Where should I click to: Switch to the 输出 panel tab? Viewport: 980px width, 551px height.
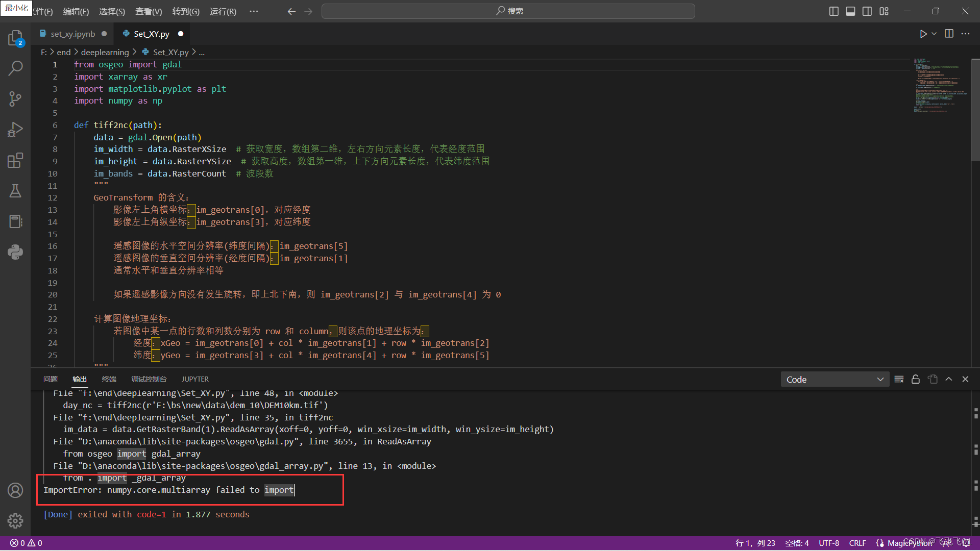[x=80, y=379]
